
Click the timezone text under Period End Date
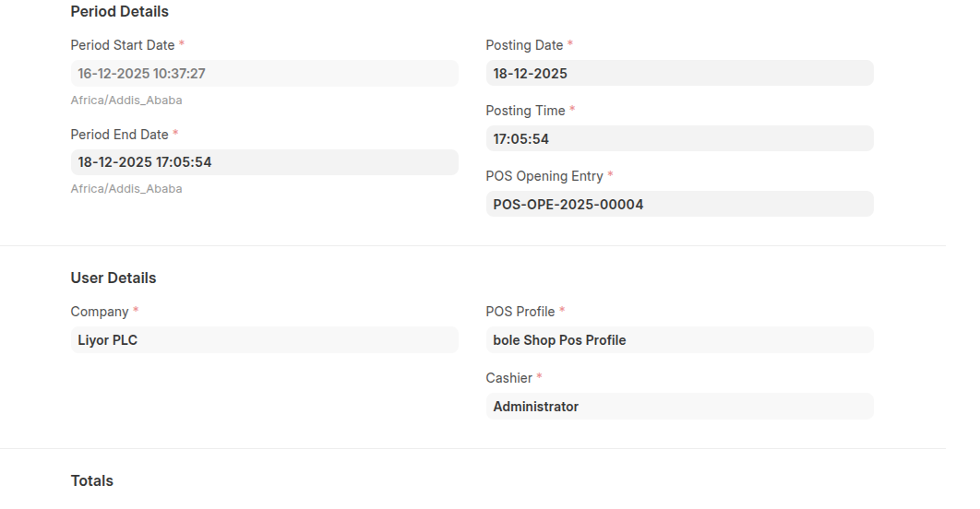(126, 189)
